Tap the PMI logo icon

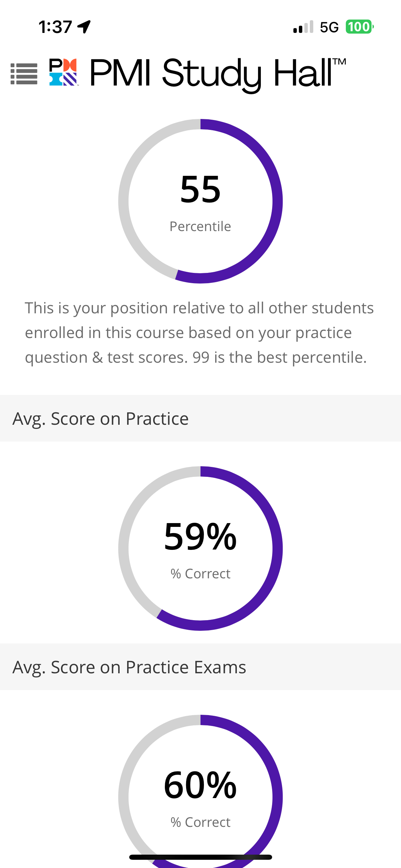(x=63, y=72)
